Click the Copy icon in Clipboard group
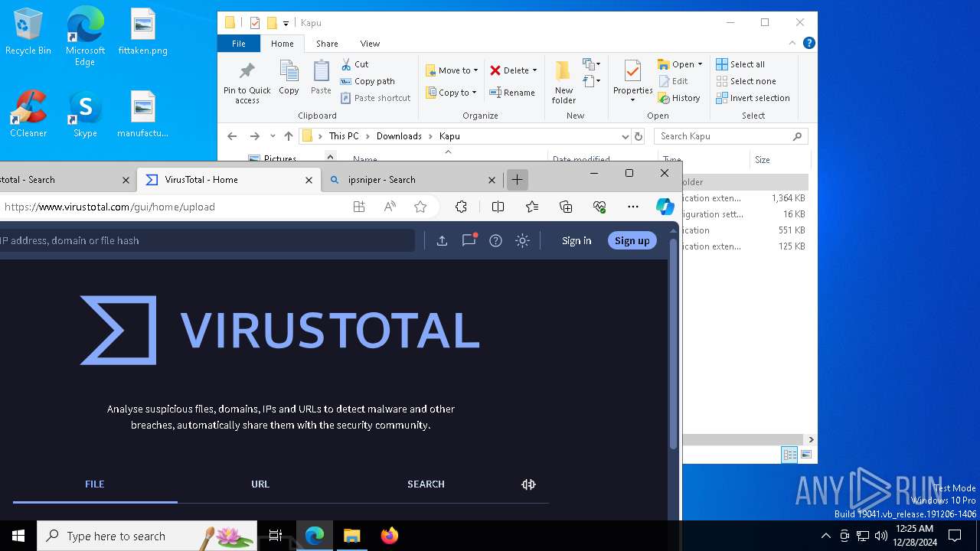Screen dimensions: 980x551 pyautogui.click(x=289, y=77)
